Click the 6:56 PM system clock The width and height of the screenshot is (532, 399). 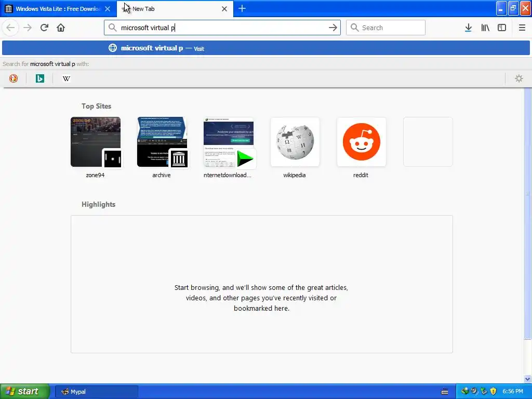(x=512, y=392)
